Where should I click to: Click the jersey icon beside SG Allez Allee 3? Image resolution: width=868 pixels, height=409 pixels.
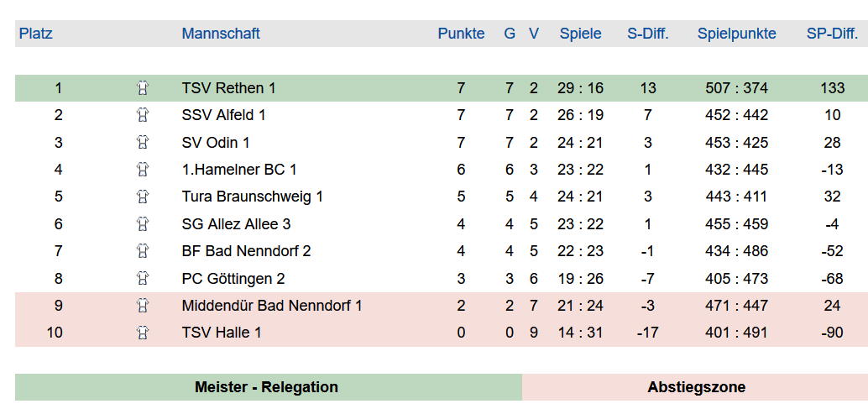click(x=143, y=223)
